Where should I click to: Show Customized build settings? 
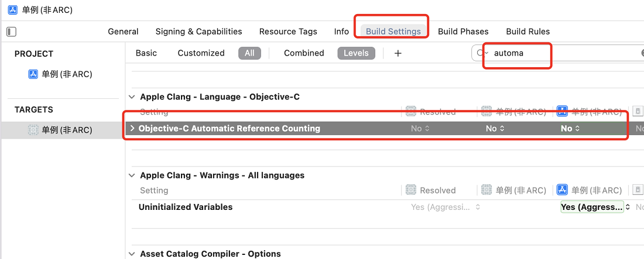[x=201, y=53]
